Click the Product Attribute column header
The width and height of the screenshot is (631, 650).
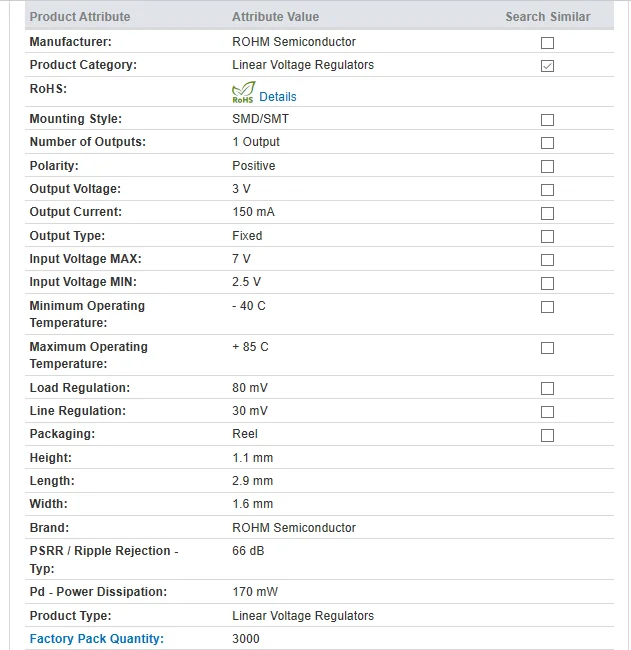tap(80, 17)
